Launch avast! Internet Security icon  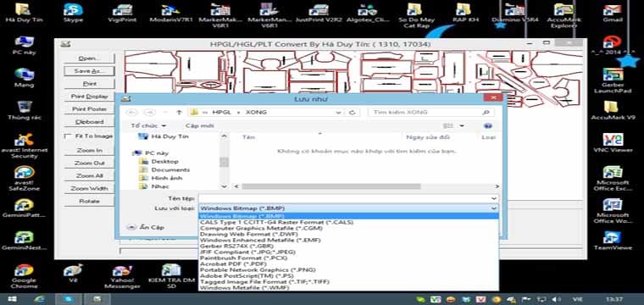pyautogui.click(x=25, y=146)
